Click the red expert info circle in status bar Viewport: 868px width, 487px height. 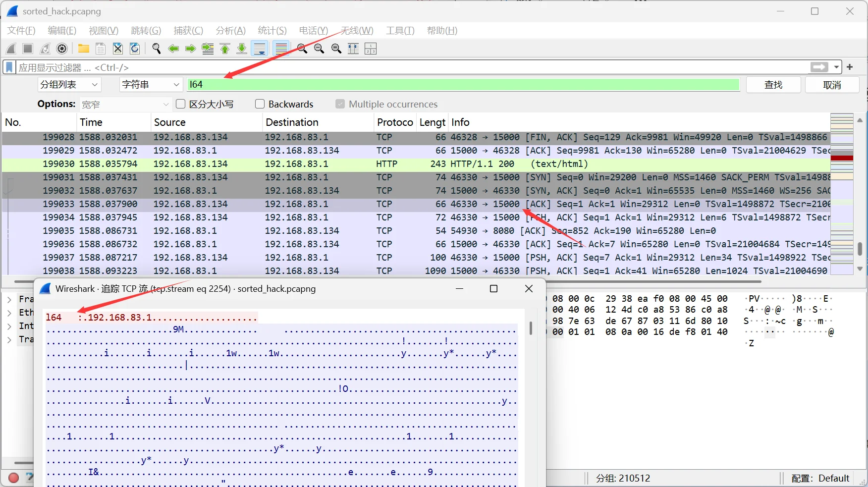tap(13, 478)
